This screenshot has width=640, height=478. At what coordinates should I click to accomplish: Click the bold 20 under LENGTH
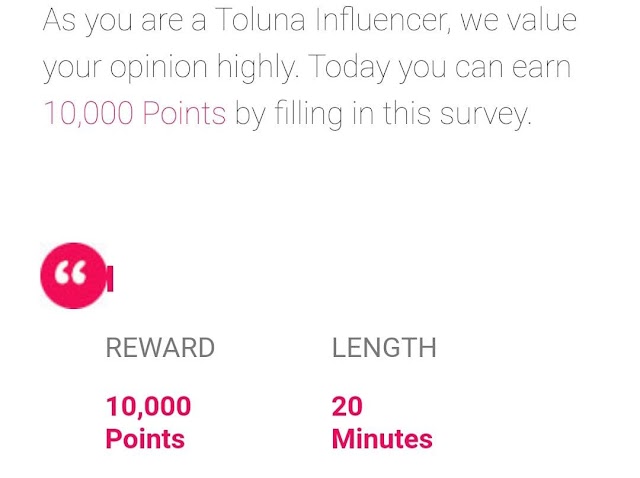click(x=347, y=407)
